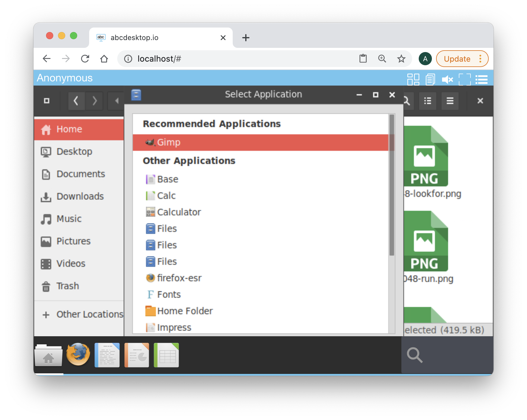Launch Writer document app from dock
Viewport: 527px width, 420px height.
click(107, 355)
